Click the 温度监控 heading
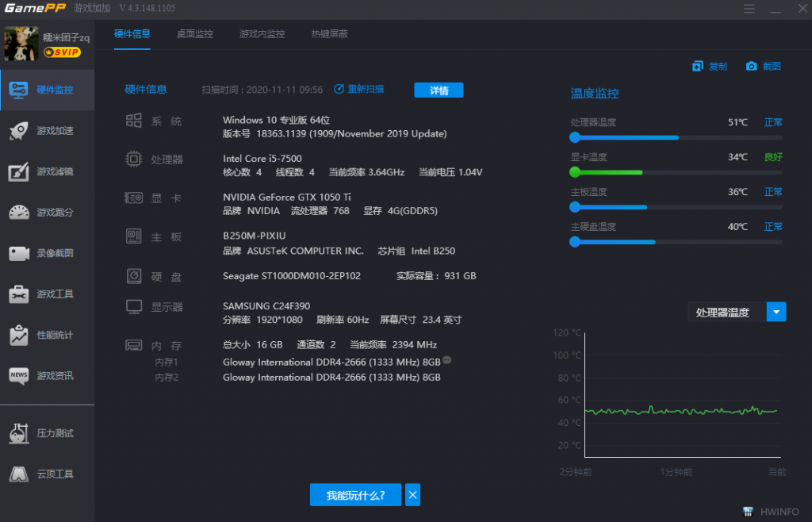 pyautogui.click(x=595, y=94)
